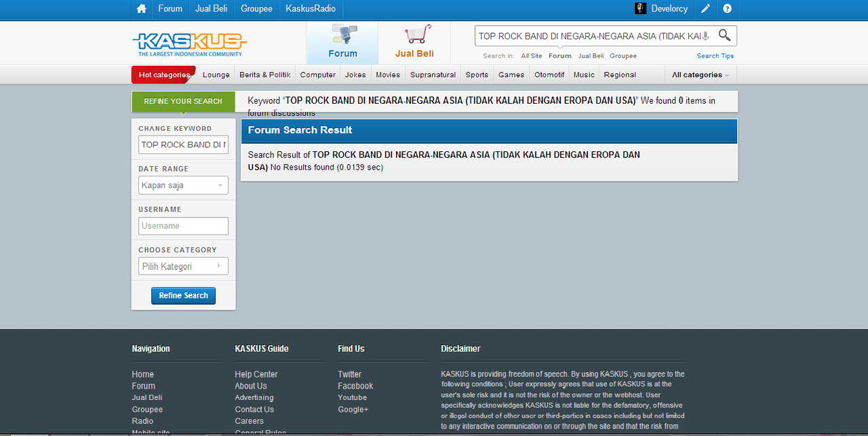Open the Twitter link in Find Us
The width and height of the screenshot is (868, 436).
(350, 374)
